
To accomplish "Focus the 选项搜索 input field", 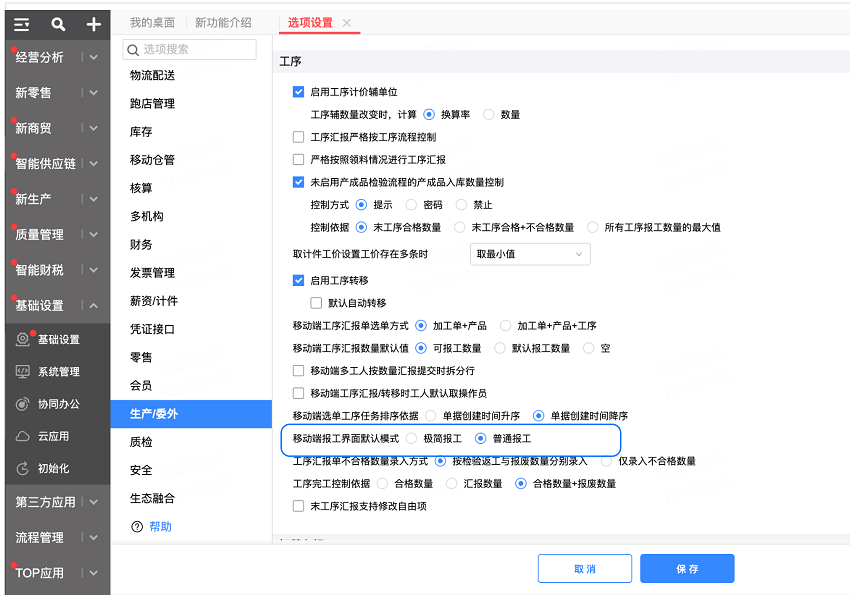I will (190, 50).
